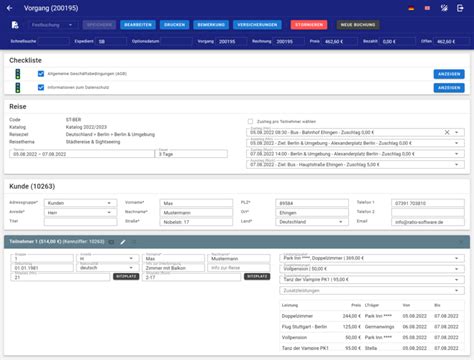Go back using the arrow beside Vorgang
This screenshot has height=360, width=474.
coord(9,8)
